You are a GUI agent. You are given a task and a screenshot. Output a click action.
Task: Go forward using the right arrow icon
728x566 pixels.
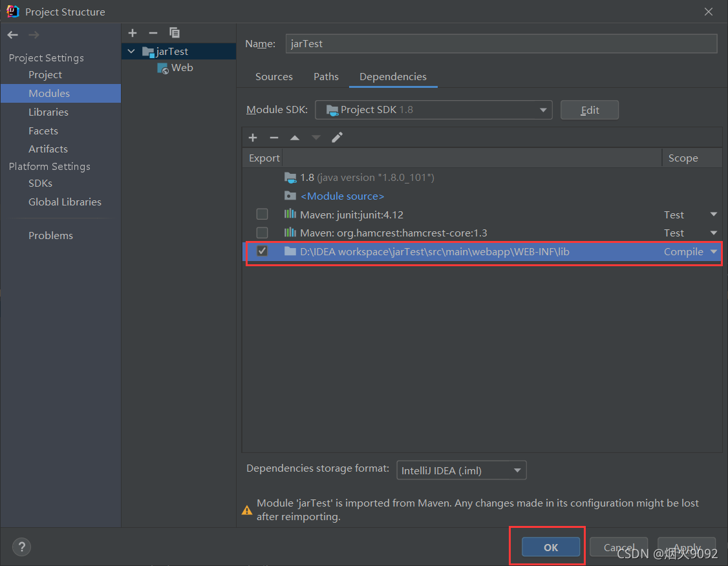click(34, 35)
